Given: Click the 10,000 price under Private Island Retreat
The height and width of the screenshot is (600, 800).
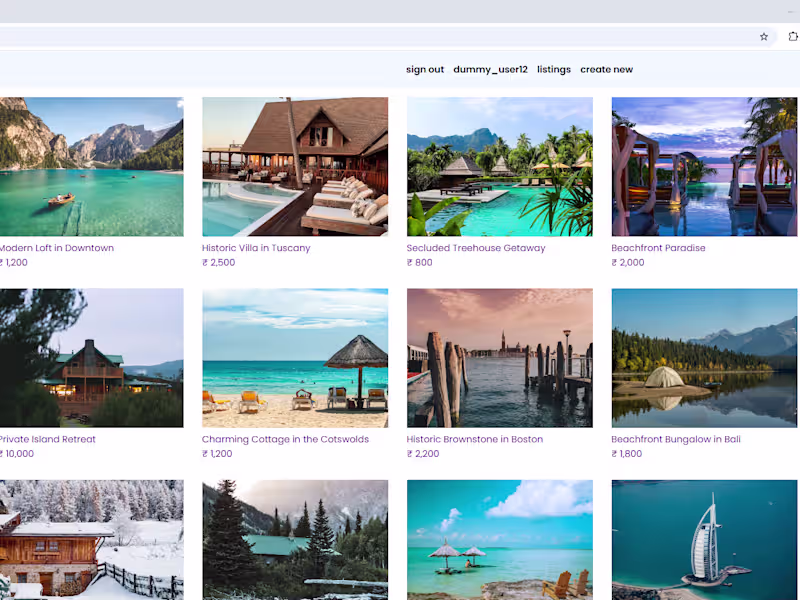Looking at the screenshot, I should point(17,454).
